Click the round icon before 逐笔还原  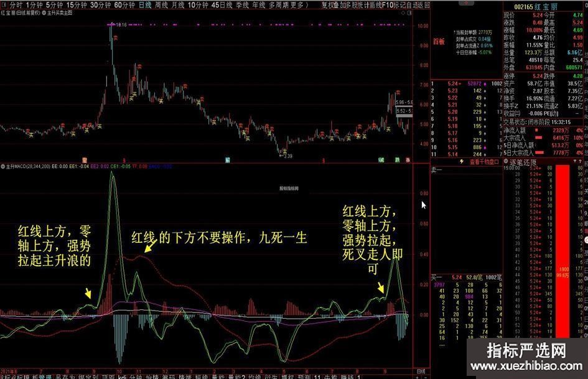click(x=506, y=162)
